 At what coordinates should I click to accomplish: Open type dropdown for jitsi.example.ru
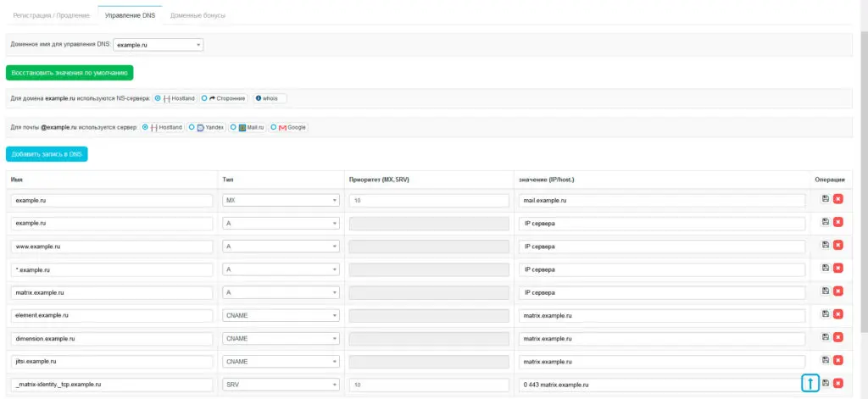click(x=281, y=362)
